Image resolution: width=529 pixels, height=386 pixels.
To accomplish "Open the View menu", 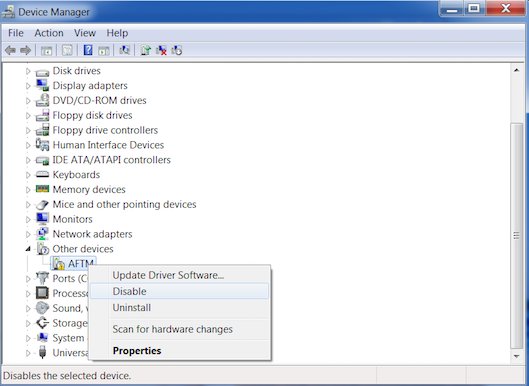I will [85, 33].
